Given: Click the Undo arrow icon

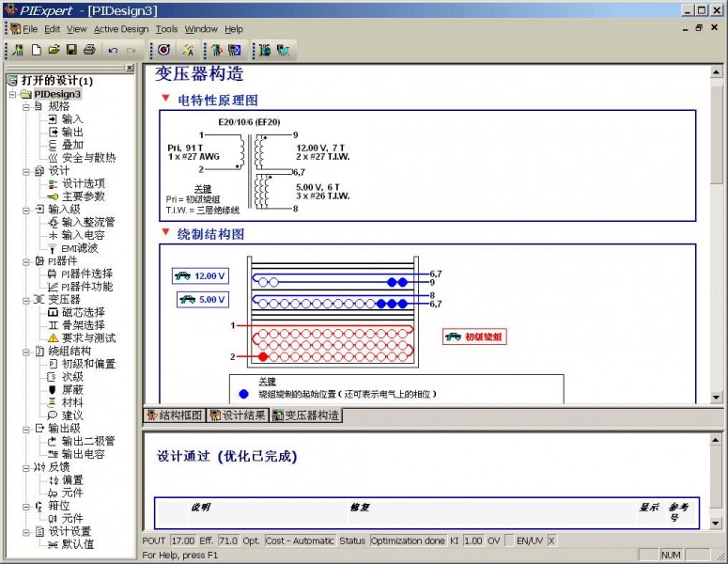Looking at the screenshot, I should tap(113, 49).
